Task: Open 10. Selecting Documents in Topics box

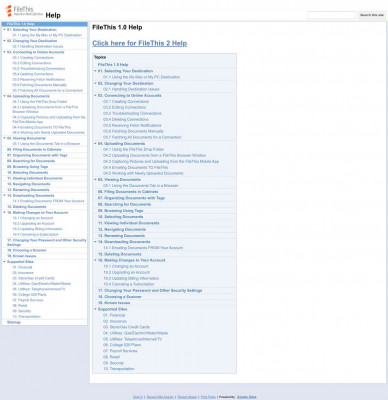Action: pyautogui.click(x=120, y=217)
